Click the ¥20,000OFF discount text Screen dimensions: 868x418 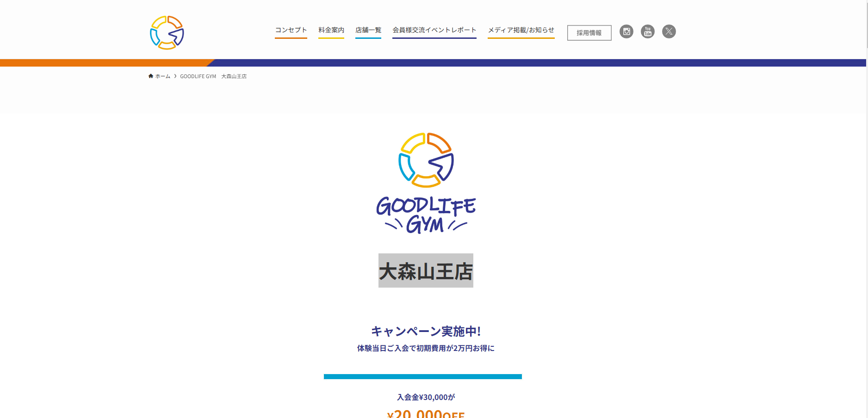pos(426,413)
